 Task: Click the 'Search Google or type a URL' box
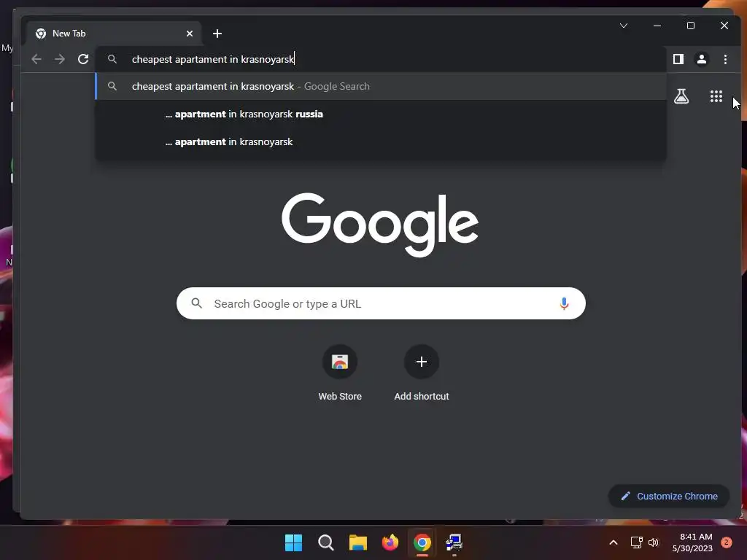coord(381,303)
